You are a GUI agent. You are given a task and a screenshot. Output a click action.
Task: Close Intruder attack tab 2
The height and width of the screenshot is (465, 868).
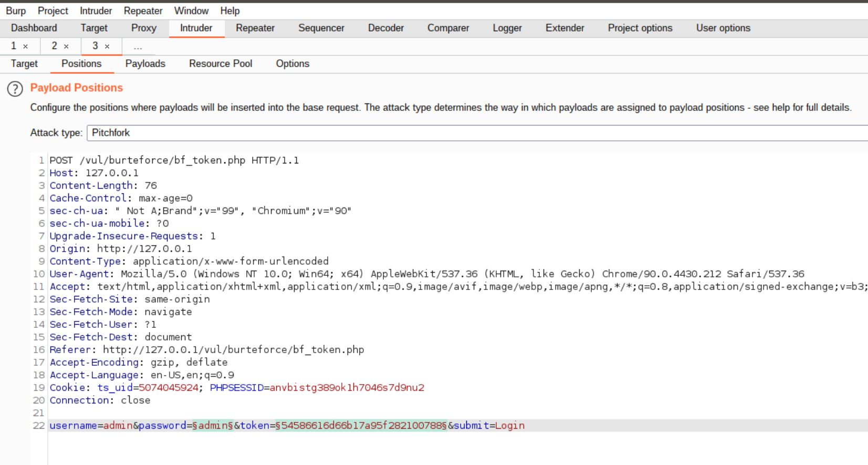[66, 47]
